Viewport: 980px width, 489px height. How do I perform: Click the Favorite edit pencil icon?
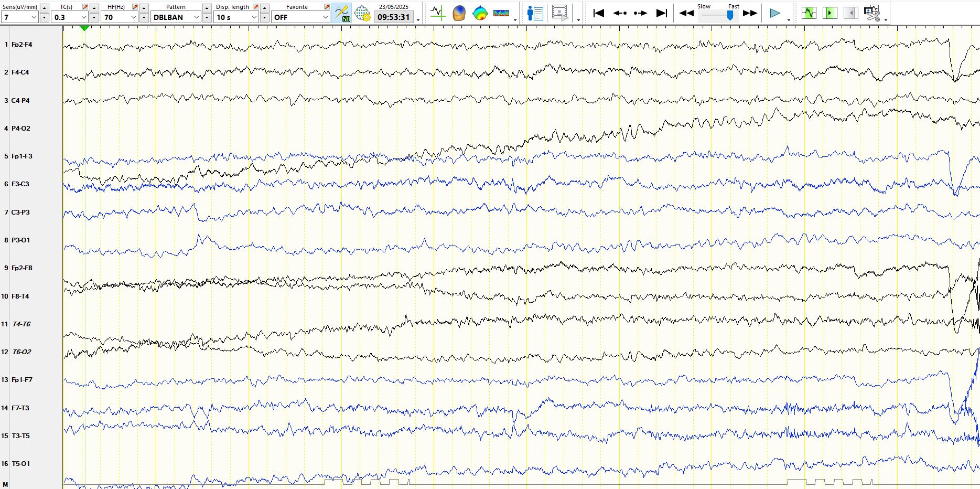pos(327,7)
